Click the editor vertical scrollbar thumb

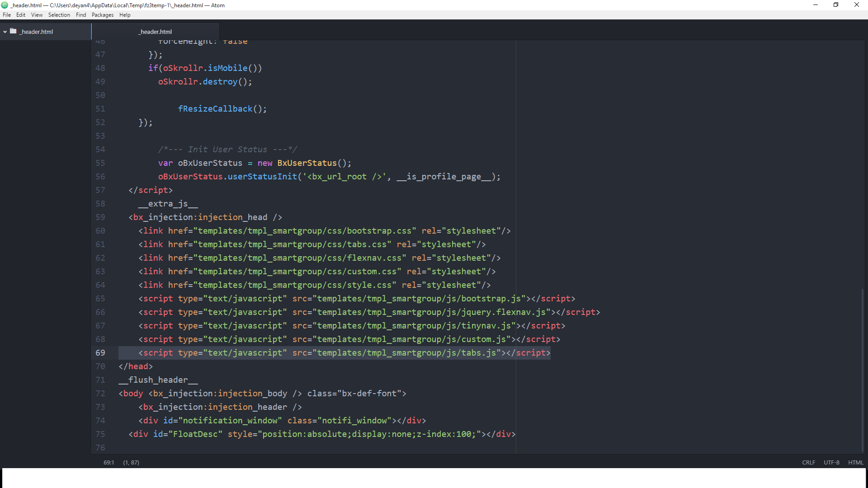tap(862, 371)
